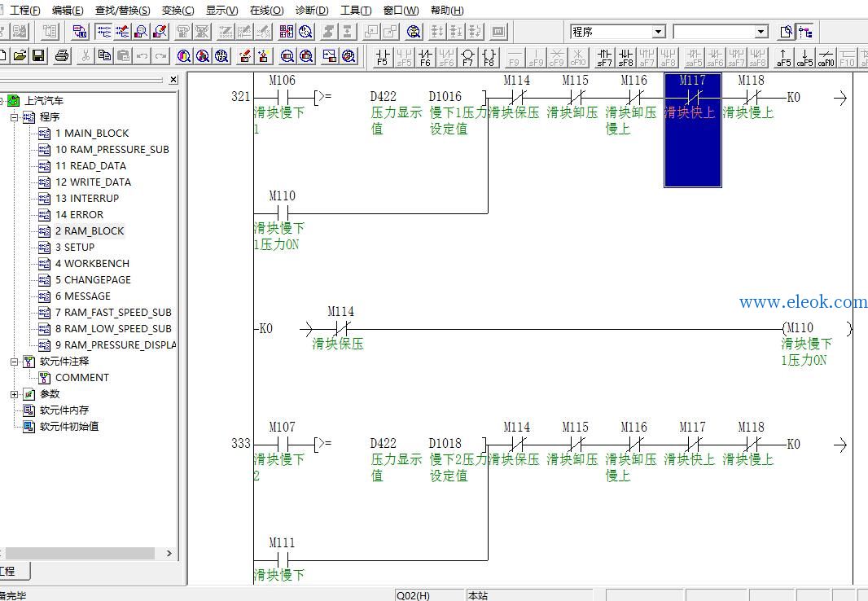Save the project with the floppy disk icon

(x=38, y=55)
